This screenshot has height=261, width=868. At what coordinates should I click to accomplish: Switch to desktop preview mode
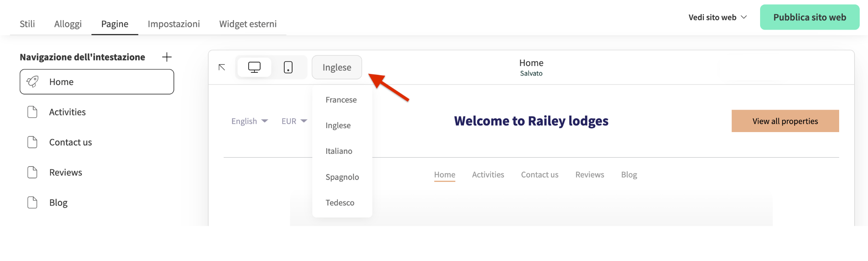pos(254,67)
